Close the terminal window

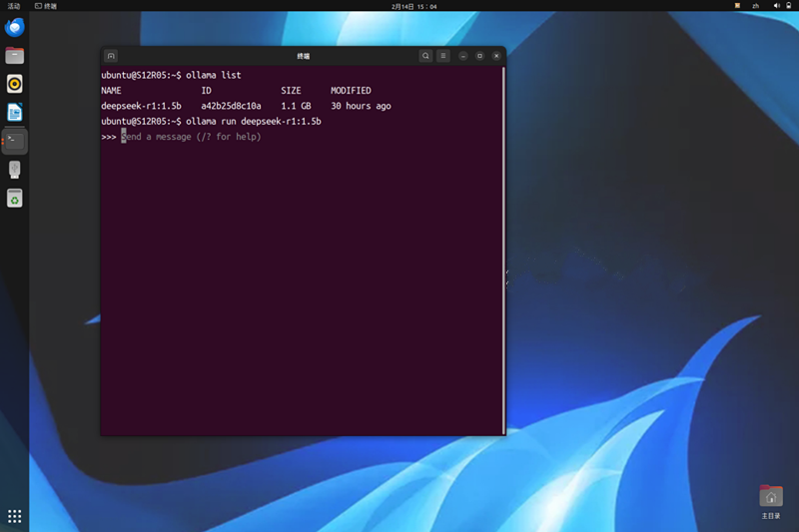coord(496,56)
